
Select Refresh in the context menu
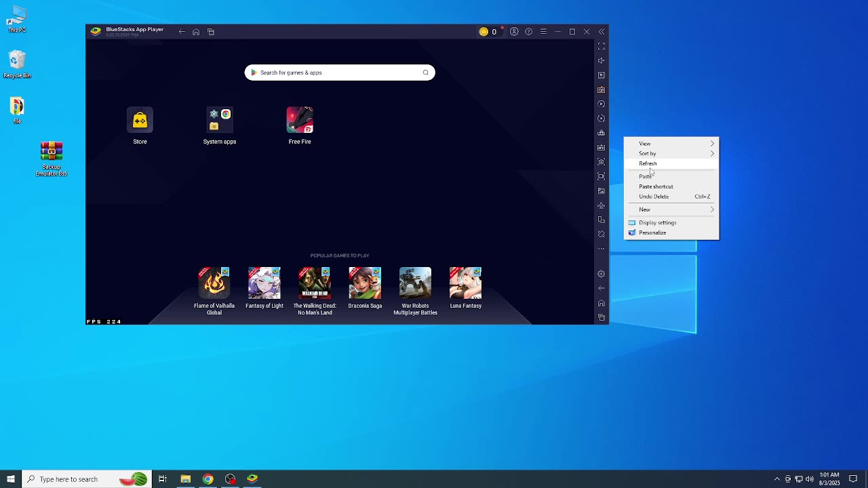(x=671, y=163)
